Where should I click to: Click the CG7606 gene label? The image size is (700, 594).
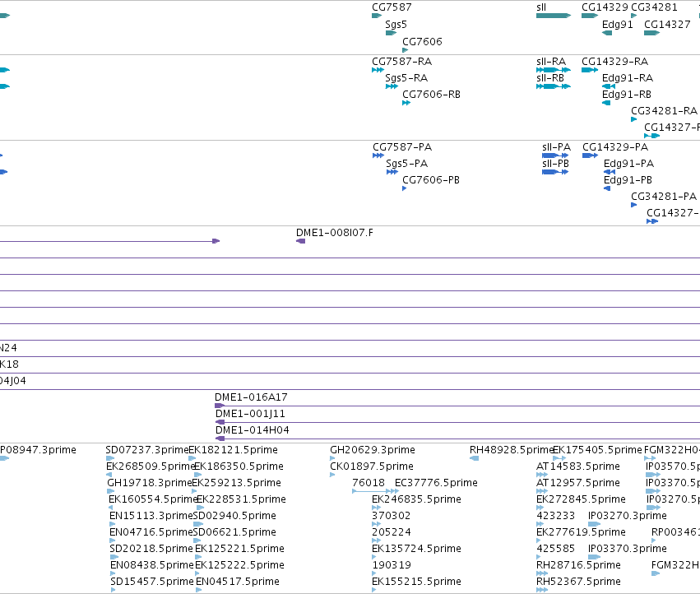422,41
